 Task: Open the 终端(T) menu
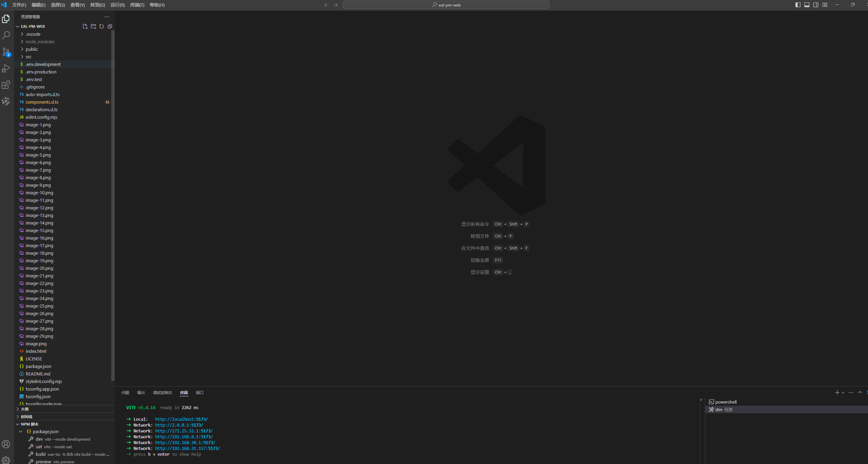click(137, 5)
